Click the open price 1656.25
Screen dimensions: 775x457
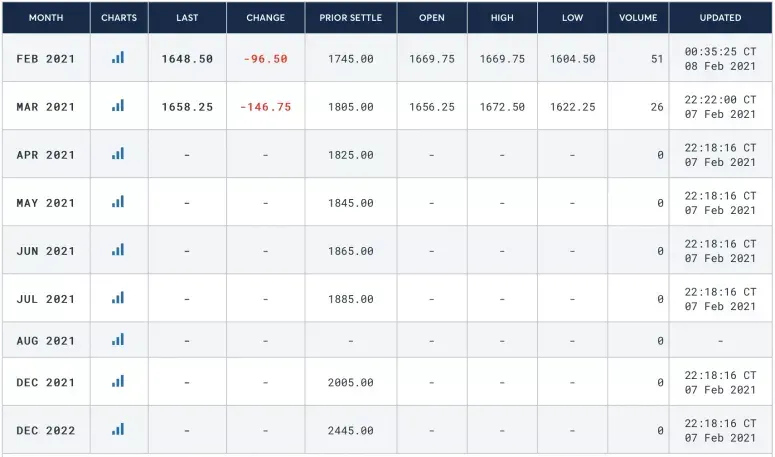click(432, 107)
